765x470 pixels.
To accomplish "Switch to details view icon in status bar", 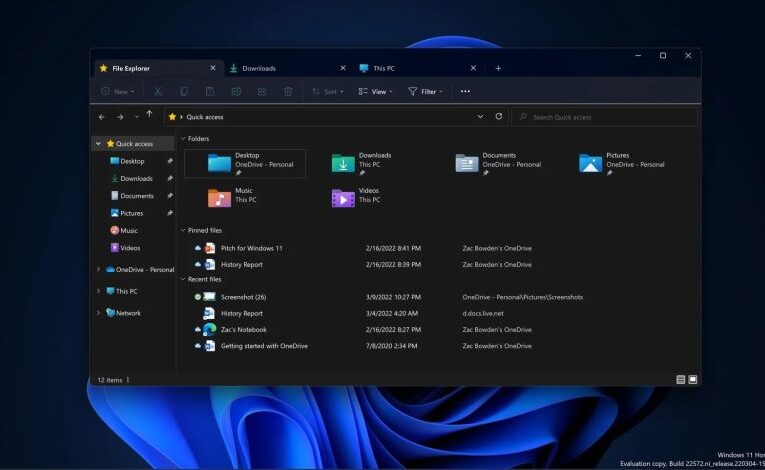I will [x=681, y=380].
